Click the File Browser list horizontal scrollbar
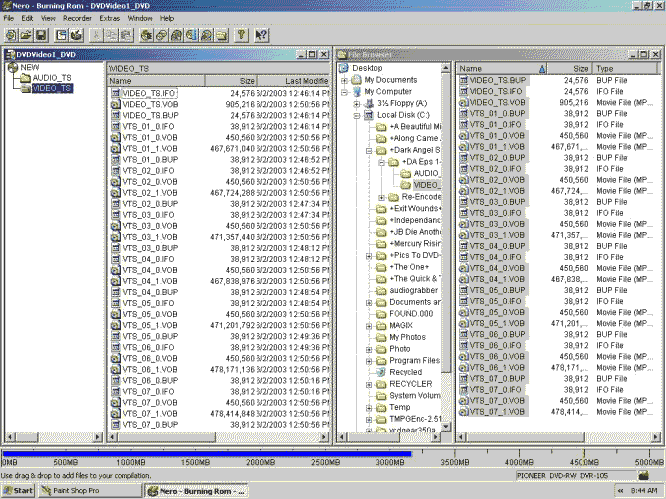This screenshot has width=666, height=499. click(559, 437)
